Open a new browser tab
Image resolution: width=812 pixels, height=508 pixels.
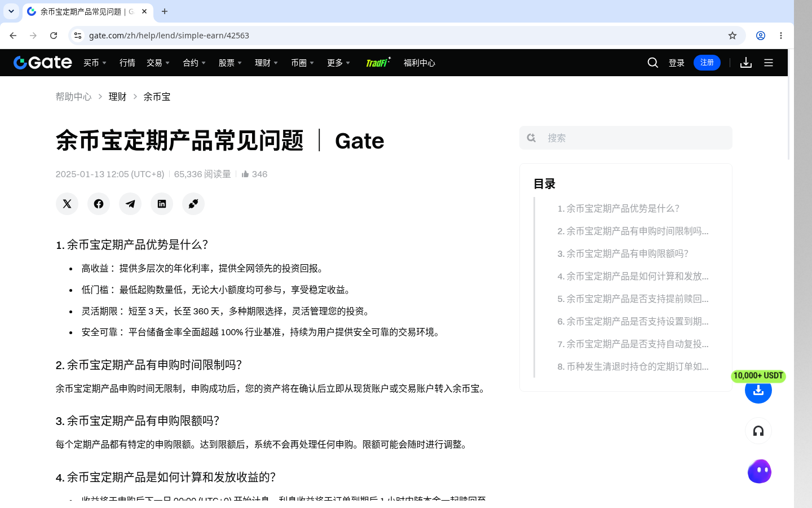[165, 11]
